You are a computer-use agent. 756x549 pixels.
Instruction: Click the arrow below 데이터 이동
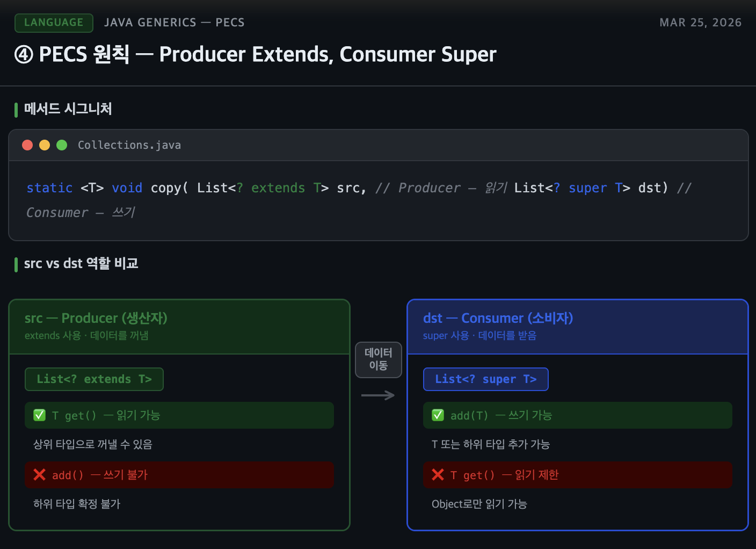tap(378, 396)
